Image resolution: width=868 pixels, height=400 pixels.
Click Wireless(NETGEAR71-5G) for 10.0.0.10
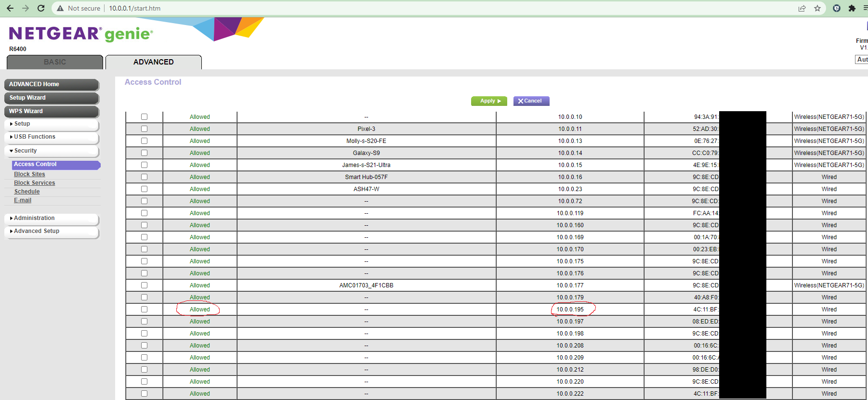(x=829, y=117)
